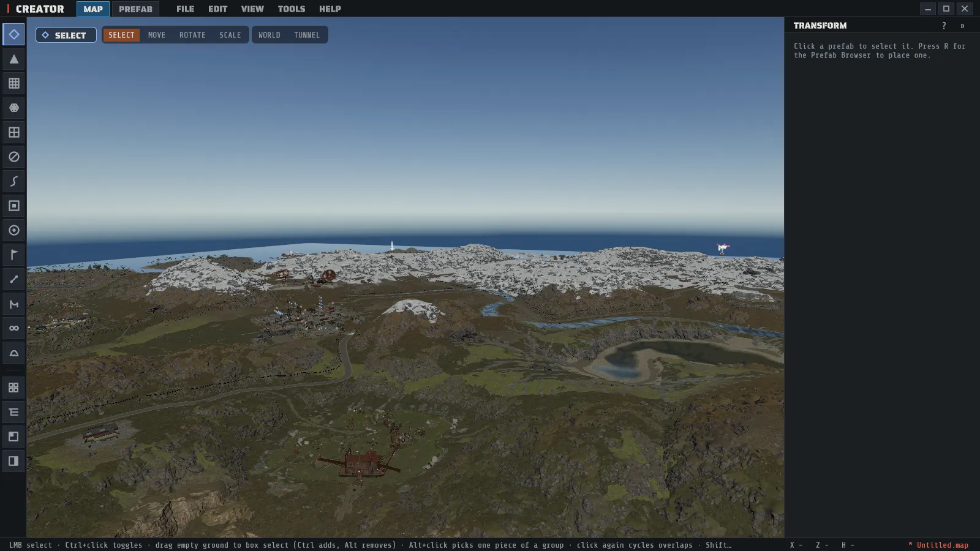Toggle the half-filled side panel icon
Screen dimensions: 980x551
point(13,461)
